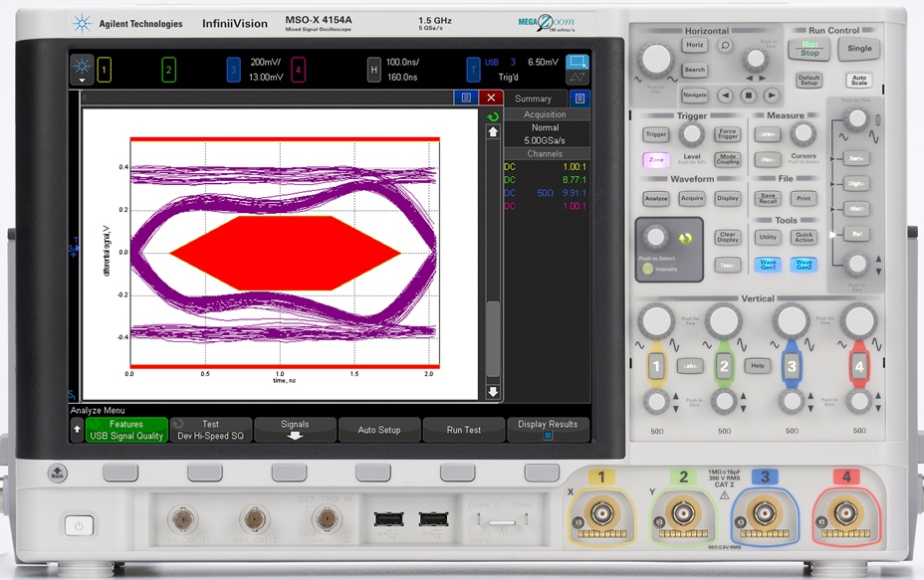This screenshot has width=924, height=580.
Task: Toggle the Display Results checkbox softkey
Action: [548, 430]
